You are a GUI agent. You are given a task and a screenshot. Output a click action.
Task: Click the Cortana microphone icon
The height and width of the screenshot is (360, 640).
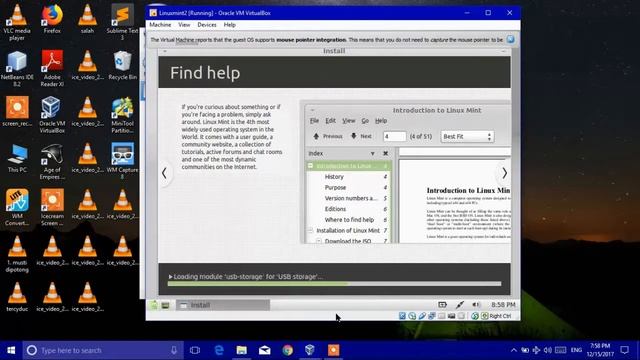click(174, 350)
